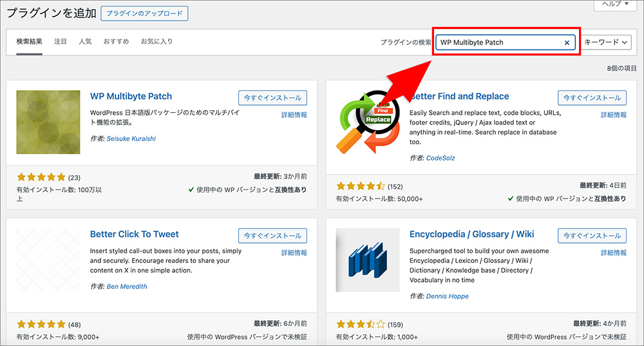This screenshot has width=644, height=346.
Task: Open the Better Find and Replace title link
Action: (x=459, y=96)
